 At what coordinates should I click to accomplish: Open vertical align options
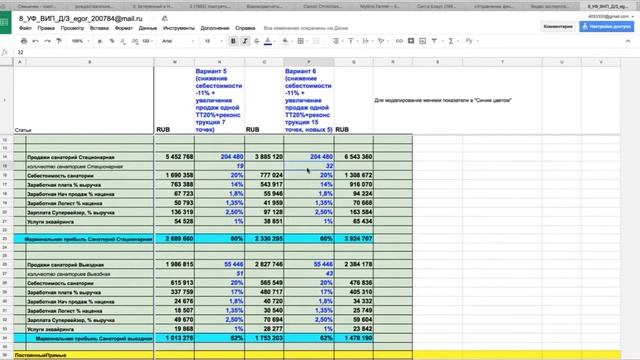point(352,41)
